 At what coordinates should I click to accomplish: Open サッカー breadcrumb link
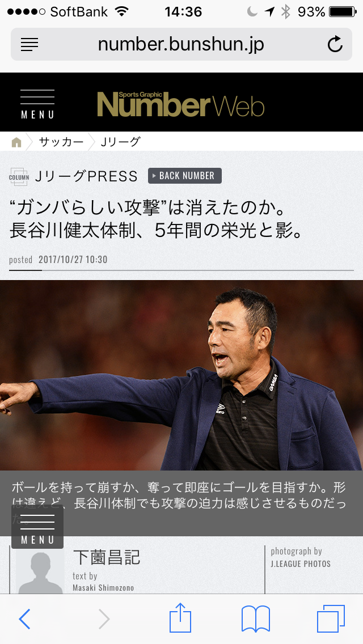(x=61, y=142)
